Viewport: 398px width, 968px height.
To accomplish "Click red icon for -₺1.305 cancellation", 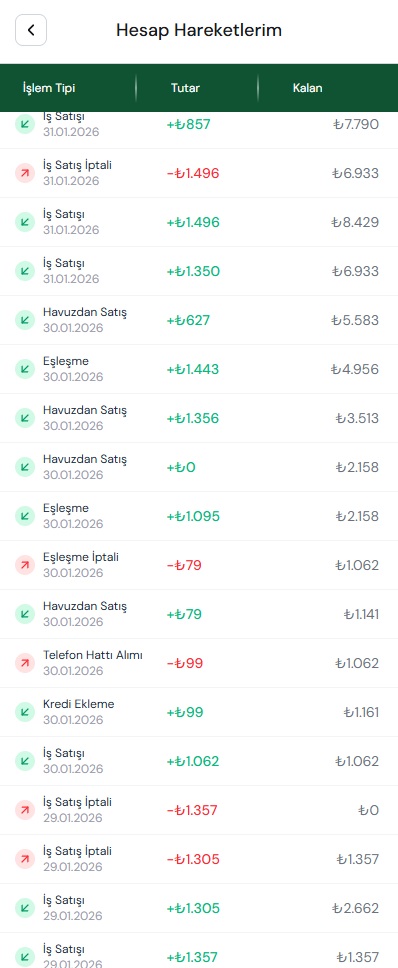I will click(25, 859).
